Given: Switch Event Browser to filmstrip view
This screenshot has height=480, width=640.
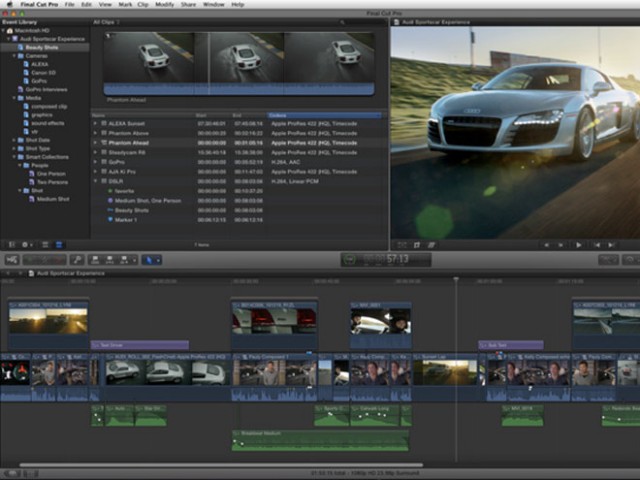Looking at the screenshot, I should coord(45,245).
